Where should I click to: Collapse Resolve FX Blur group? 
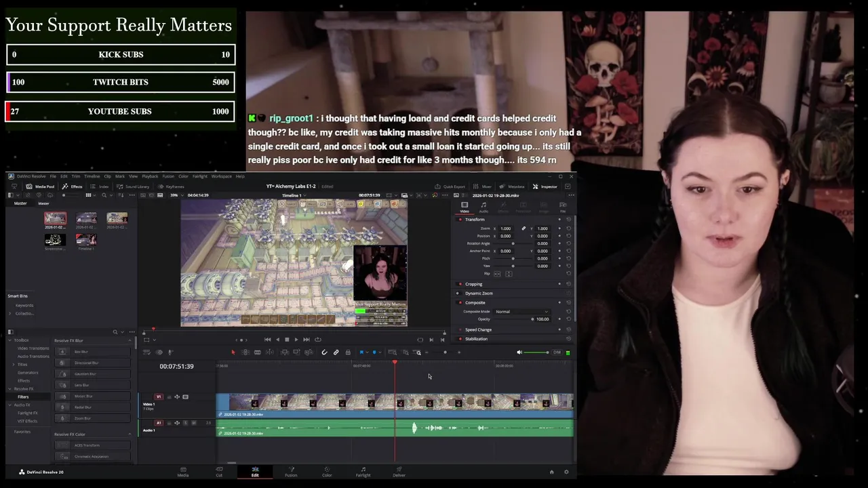(x=130, y=340)
